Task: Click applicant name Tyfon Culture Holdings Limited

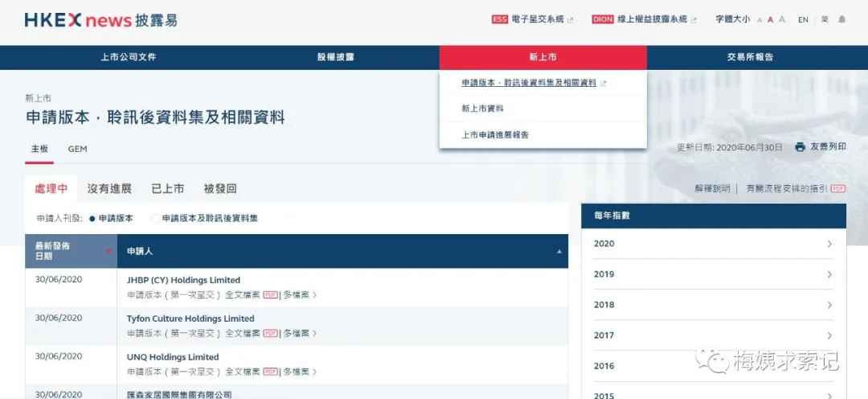Action: coord(190,319)
